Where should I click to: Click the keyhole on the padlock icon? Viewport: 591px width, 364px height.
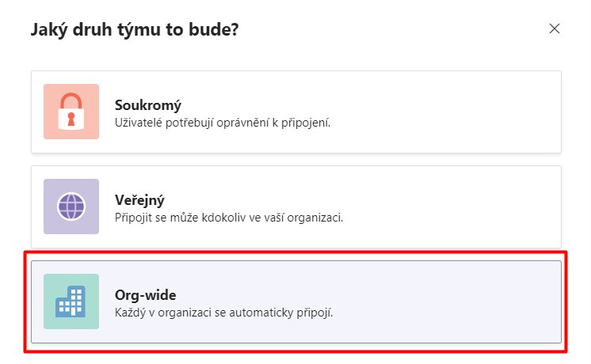pyautogui.click(x=71, y=119)
